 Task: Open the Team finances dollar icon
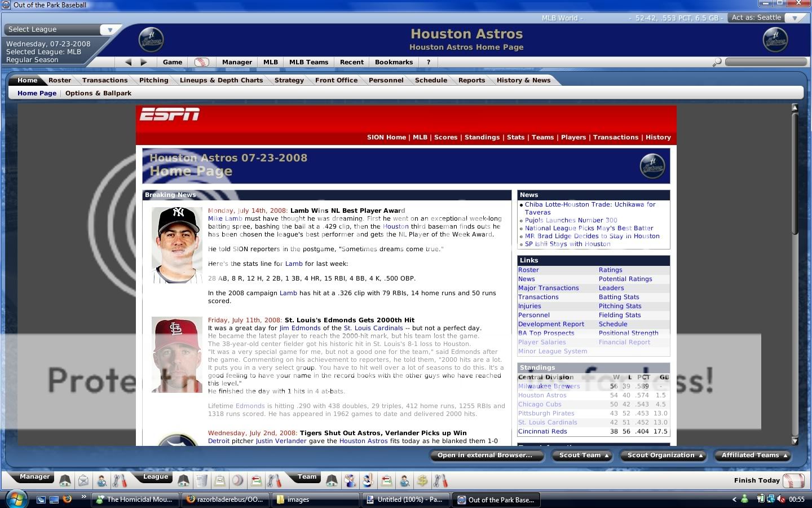point(422,481)
